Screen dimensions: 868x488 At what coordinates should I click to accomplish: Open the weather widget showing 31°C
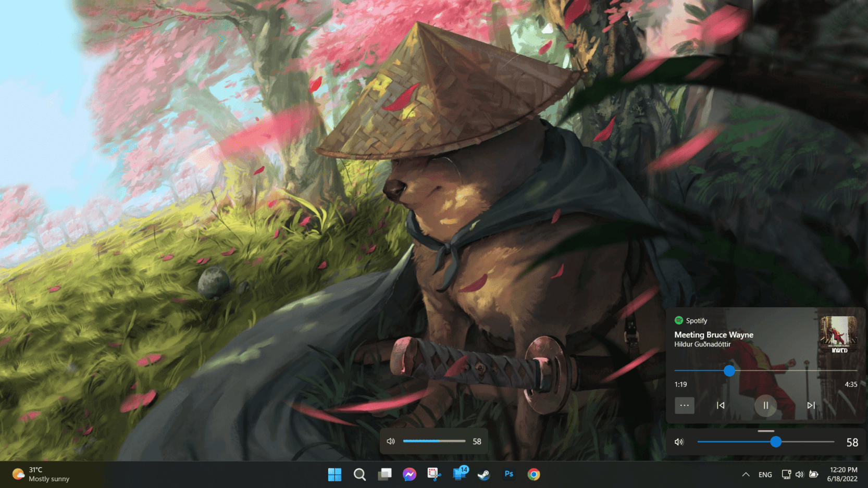point(42,474)
